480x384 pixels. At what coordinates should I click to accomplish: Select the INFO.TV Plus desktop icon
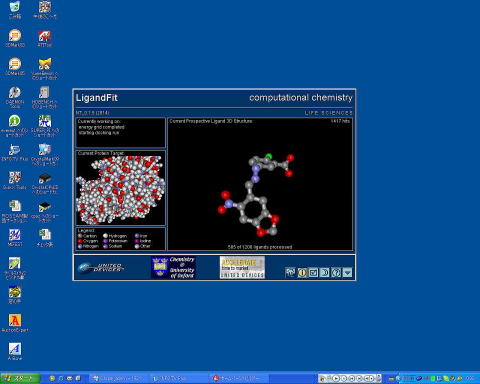pyautogui.click(x=15, y=153)
